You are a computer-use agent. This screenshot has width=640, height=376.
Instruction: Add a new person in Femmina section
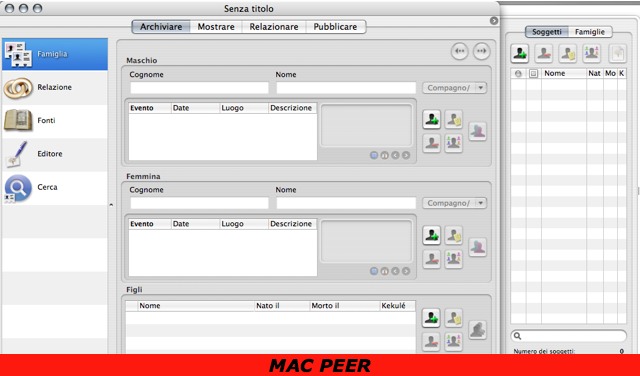point(432,235)
